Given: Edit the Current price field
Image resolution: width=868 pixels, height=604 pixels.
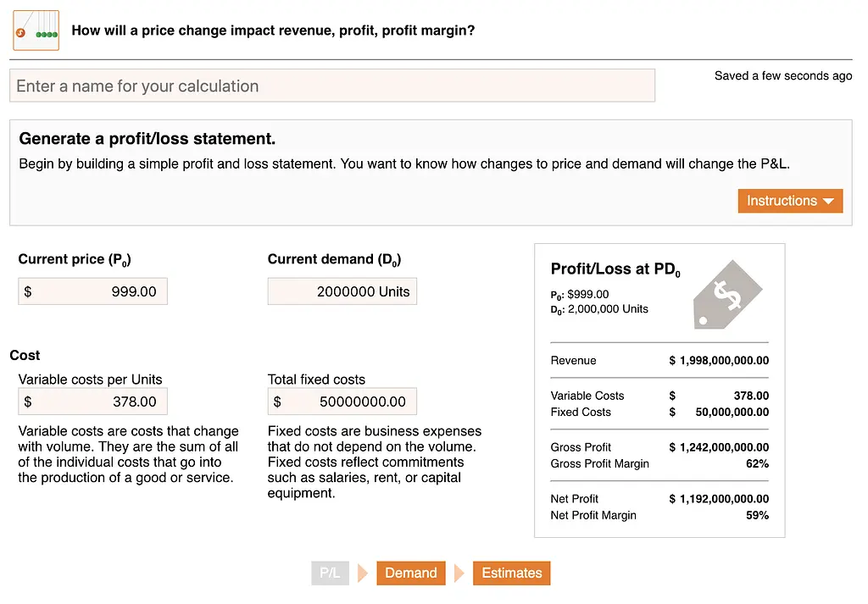Looking at the screenshot, I should (93, 291).
